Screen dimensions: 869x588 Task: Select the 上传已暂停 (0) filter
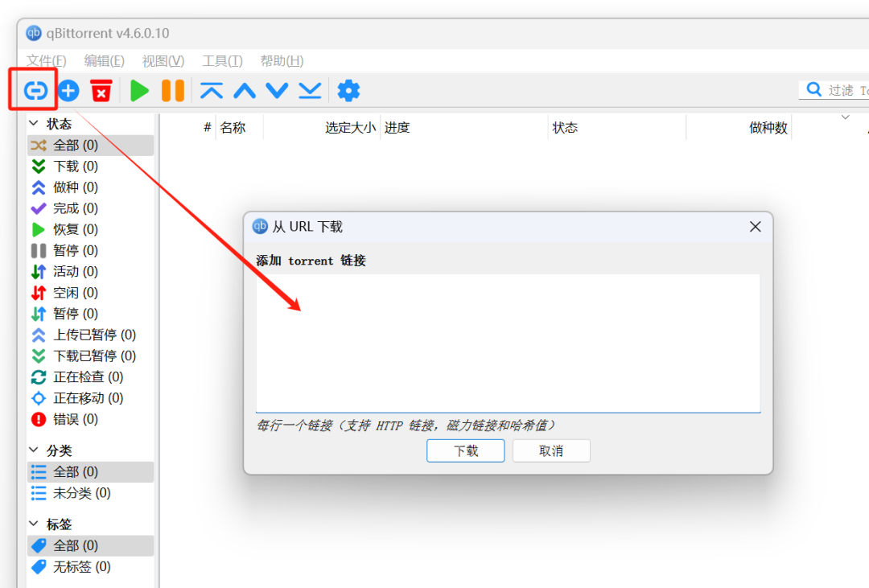pyautogui.click(x=91, y=335)
